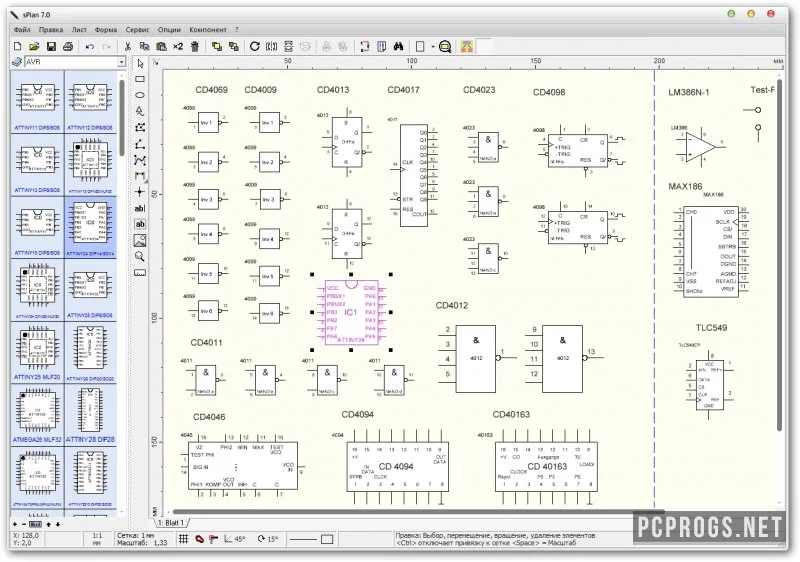
Task: Click the 'CD4069' heading on the canvas
Action: pos(211,90)
